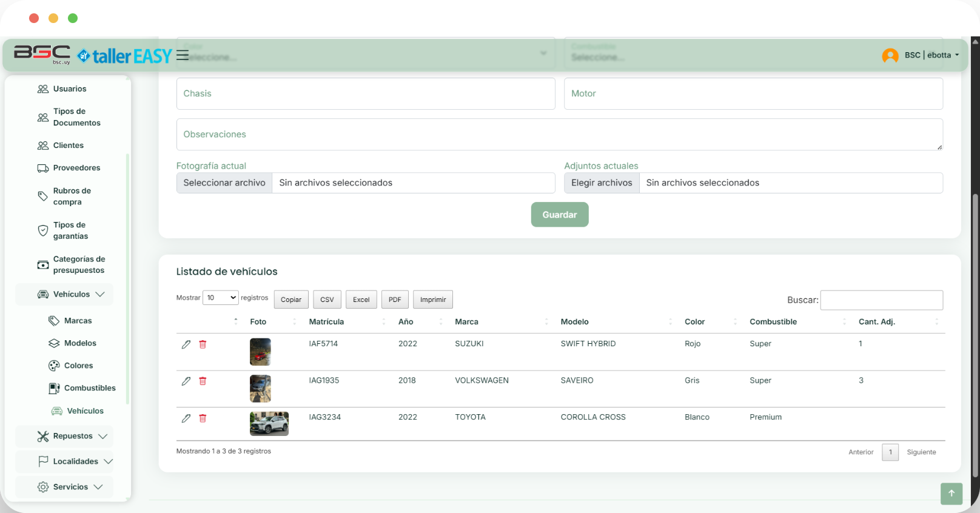980x513 pixels.
Task: Click the hamburger menu icon in header
Action: tap(182, 55)
